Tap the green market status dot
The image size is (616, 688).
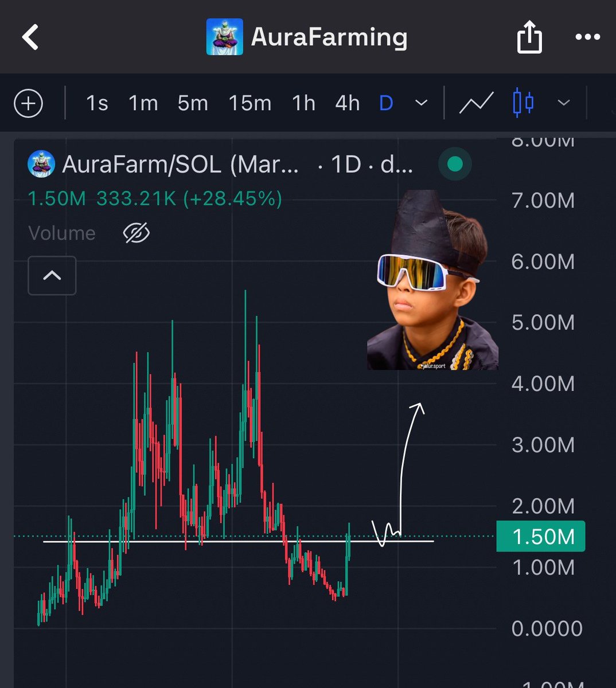[x=455, y=165]
